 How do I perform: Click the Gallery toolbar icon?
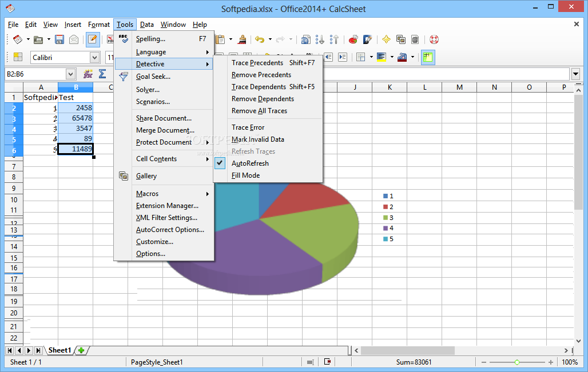401,39
